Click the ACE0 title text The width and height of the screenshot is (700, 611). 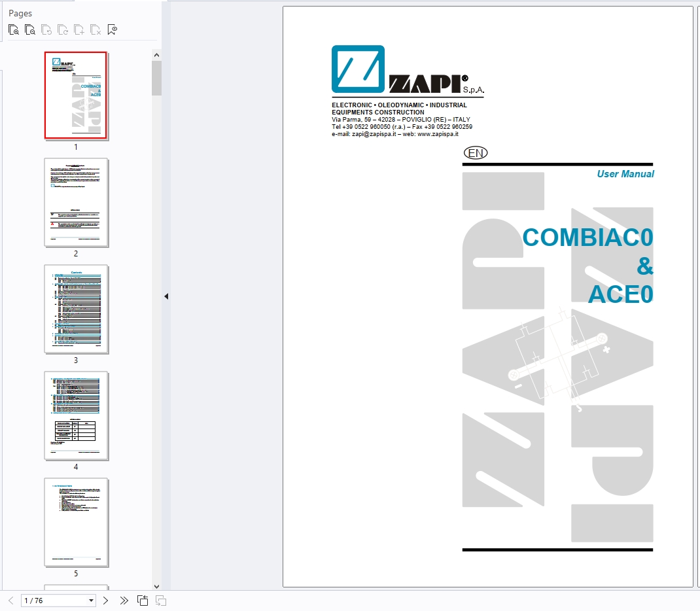click(621, 294)
